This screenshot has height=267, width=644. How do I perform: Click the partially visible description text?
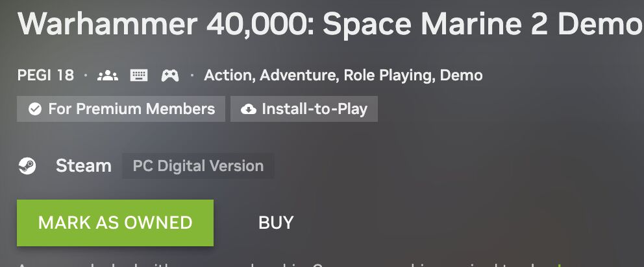pyautogui.click(x=284, y=265)
